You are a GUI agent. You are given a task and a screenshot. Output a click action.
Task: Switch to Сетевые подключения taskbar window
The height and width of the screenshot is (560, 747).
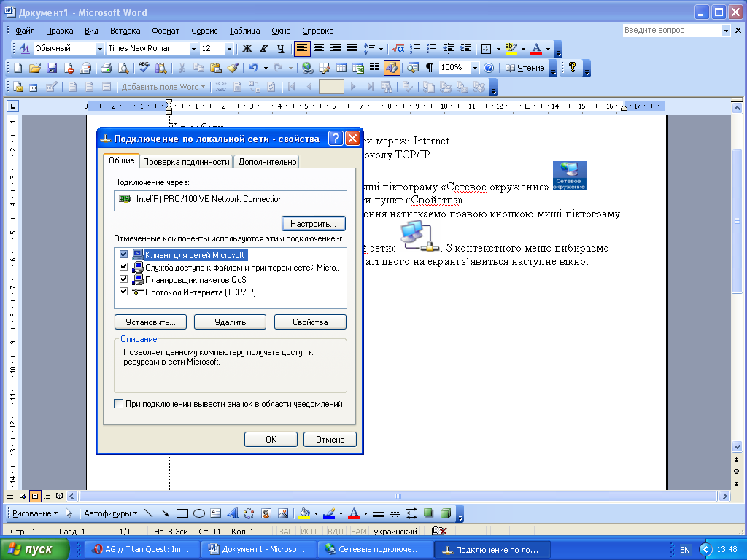(x=376, y=550)
